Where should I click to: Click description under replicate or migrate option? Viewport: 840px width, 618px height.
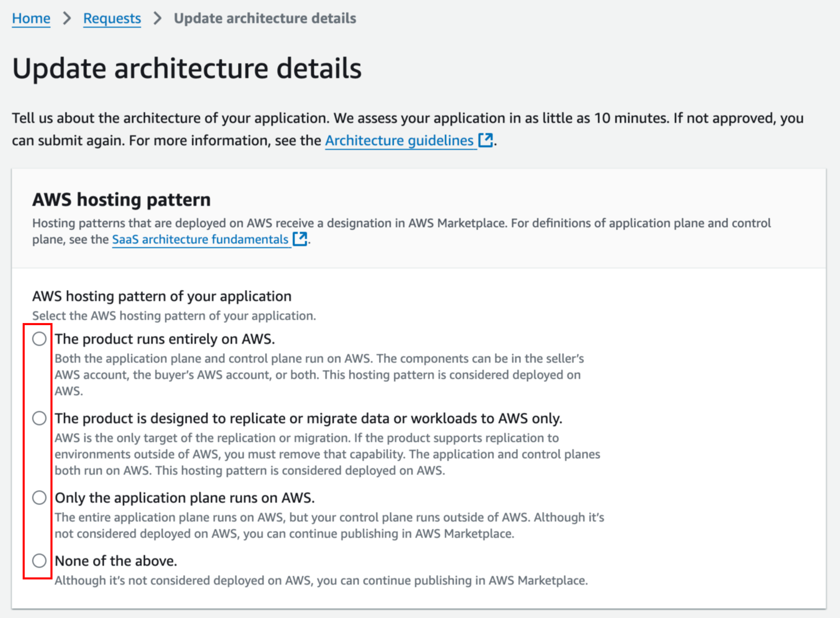327,454
